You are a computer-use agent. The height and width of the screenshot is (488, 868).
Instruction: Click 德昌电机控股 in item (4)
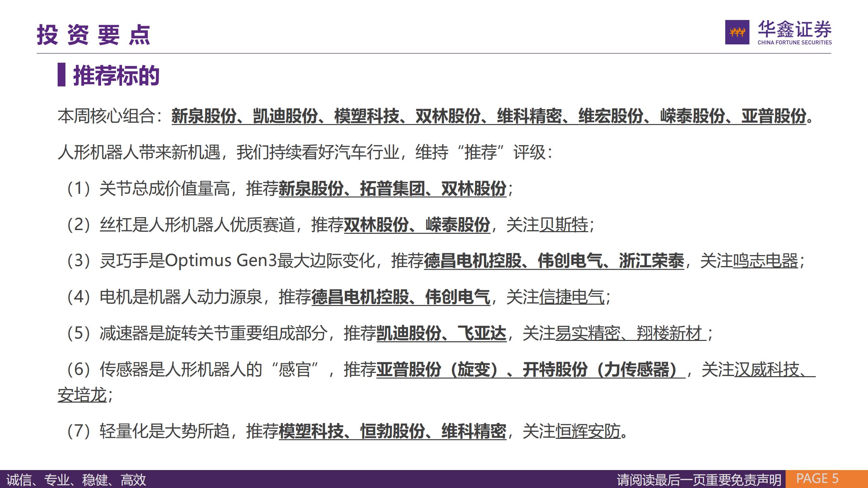click(x=360, y=297)
